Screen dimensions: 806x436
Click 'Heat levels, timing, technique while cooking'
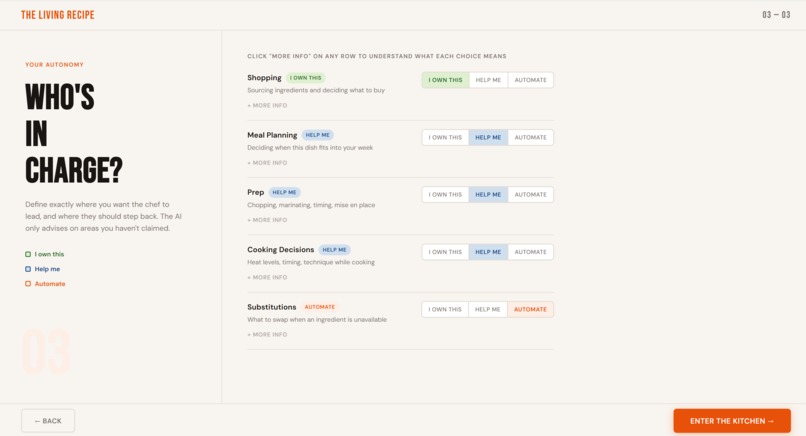coord(311,262)
